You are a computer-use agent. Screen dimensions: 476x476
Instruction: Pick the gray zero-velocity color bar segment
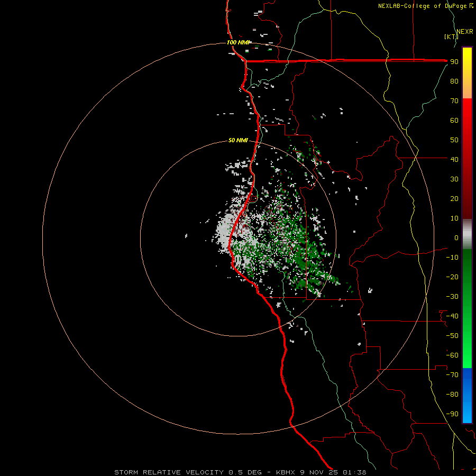(467, 234)
